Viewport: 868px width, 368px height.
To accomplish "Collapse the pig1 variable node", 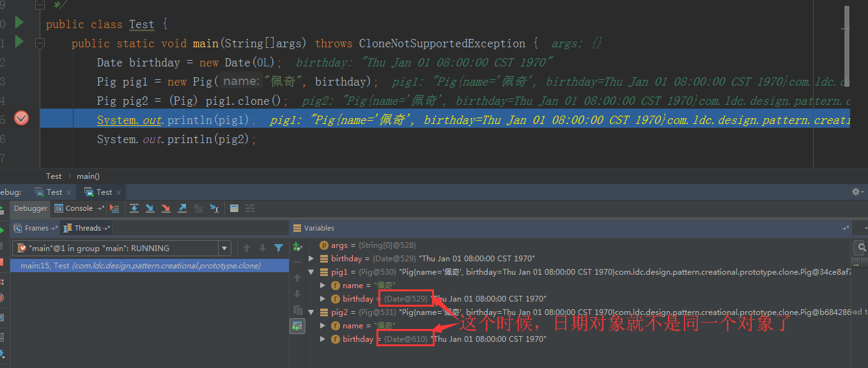I will pyautogui.click(x=311, y=272).
